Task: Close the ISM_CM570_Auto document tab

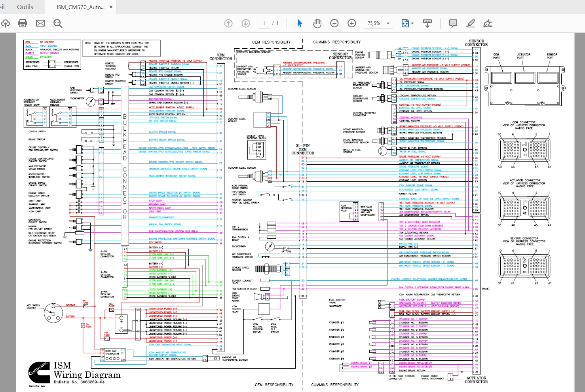Action: 111,7
